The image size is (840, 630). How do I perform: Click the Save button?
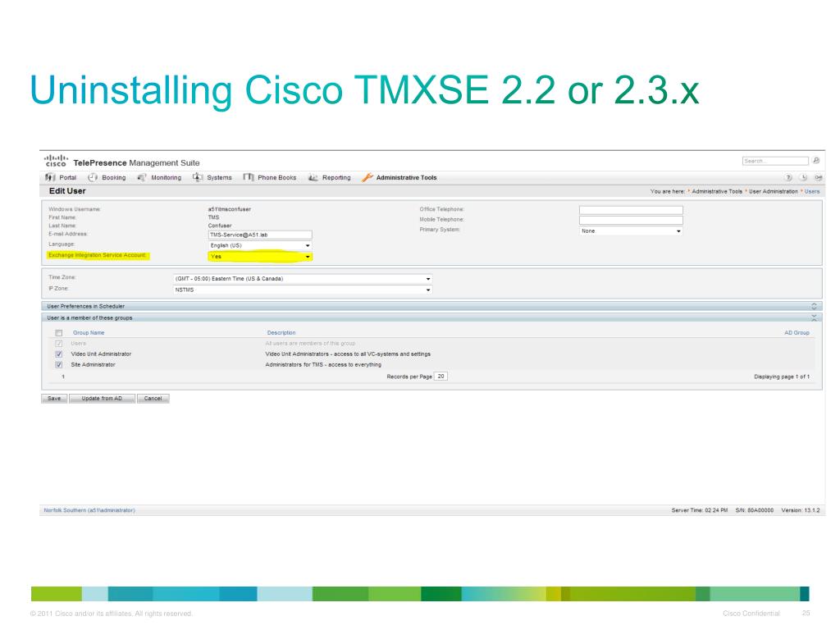(54, 399)
